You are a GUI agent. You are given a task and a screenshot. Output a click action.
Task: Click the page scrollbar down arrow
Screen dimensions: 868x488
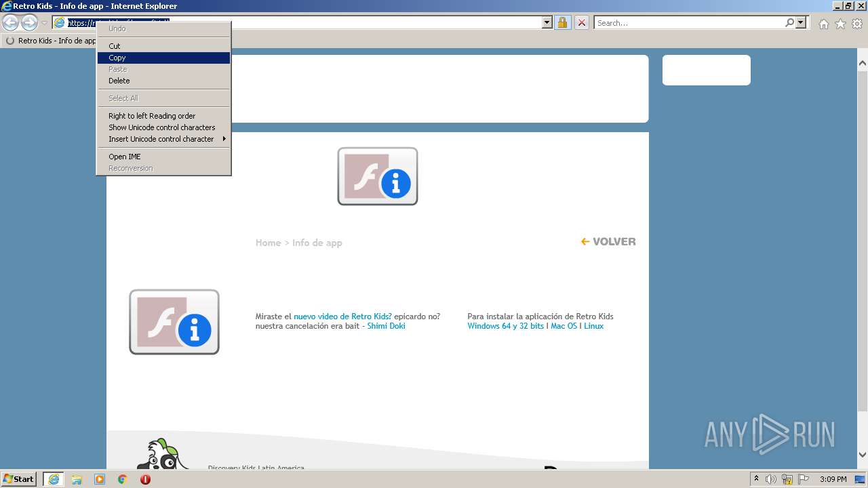click(863, 455)
